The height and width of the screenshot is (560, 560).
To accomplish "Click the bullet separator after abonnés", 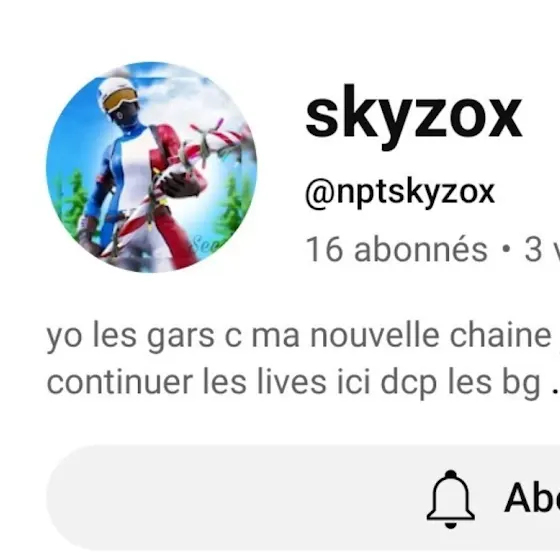I will coord(505,250).
